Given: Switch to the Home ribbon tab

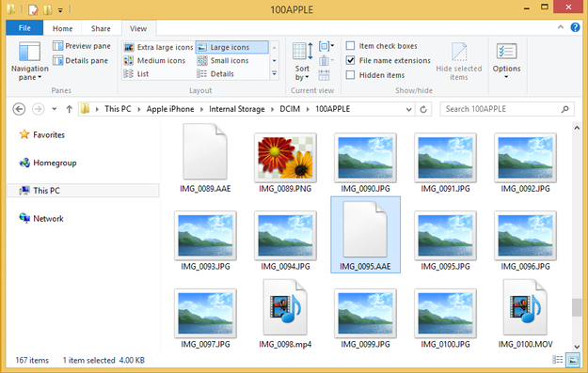Looking at the screenshot, I should (63, 28).
